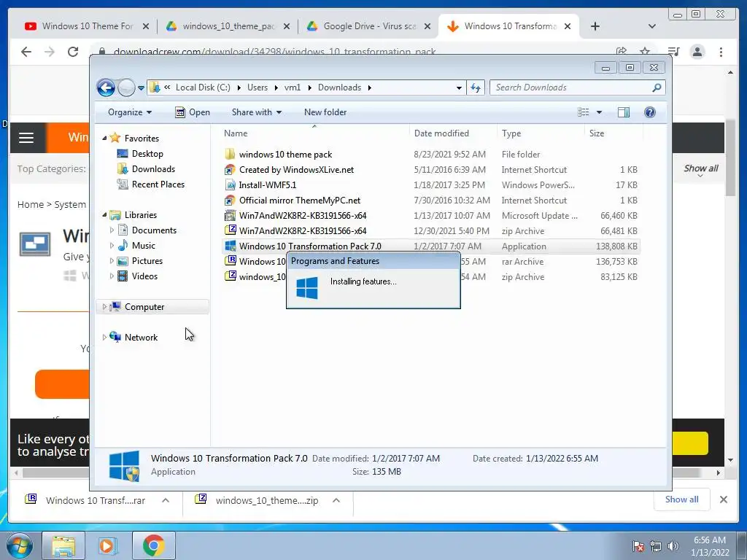Image resolution: width=747 pixels, height=560 pixels.
Task: Close the Windows 10 Transformation Chrome tab
Action: tap(568, 26)
